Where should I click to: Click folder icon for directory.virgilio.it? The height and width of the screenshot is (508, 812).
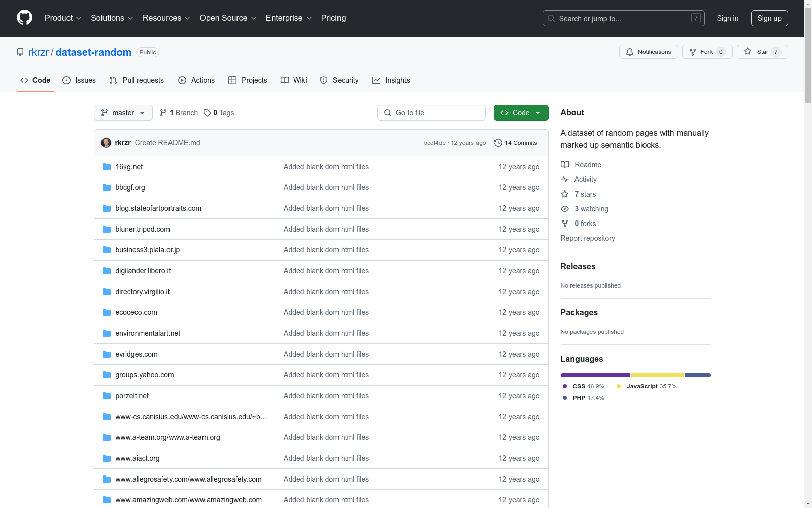coord(107,292)
